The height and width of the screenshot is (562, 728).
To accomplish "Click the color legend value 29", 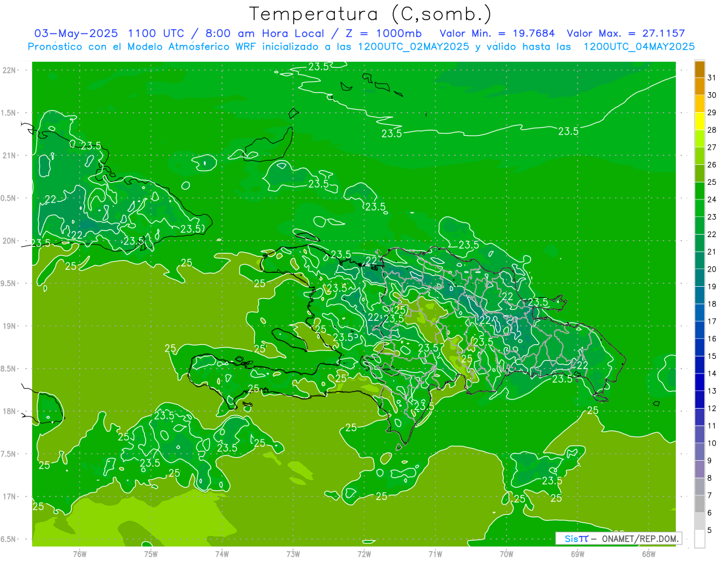I will point(712,112).
